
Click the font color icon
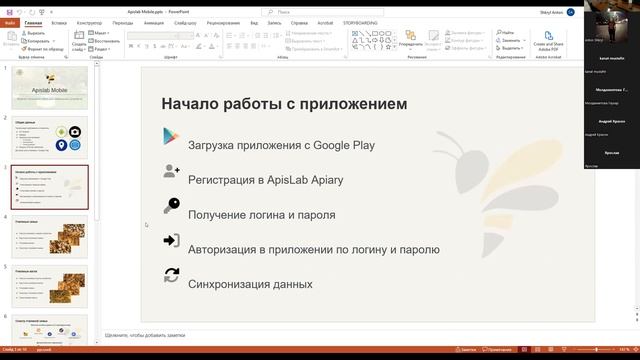[212, 46]
